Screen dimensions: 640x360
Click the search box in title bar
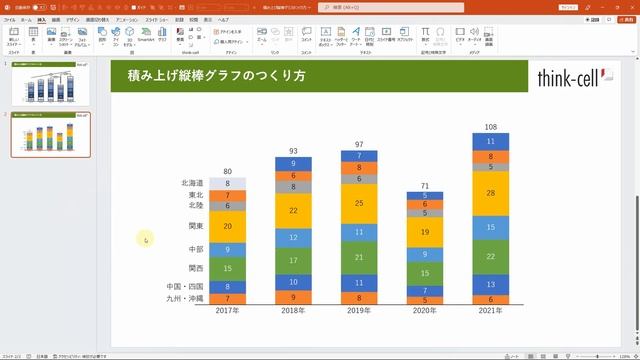point(391,7)
